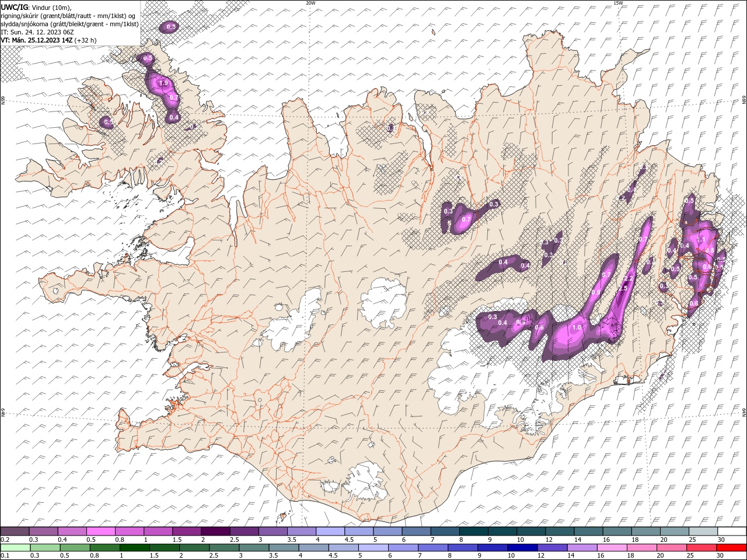Click the bottom legend swatch labeled 7
Image resolution: width=747 pixels, height=560 pixels.
pos(432,548)
